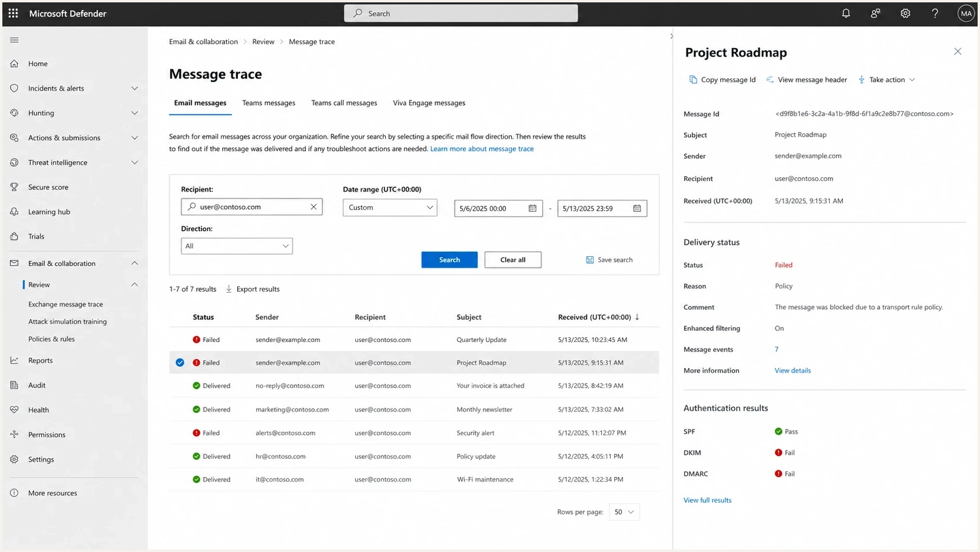Screen dimensions: 980x552
Task: Select the Wi-Fi maintenance message row
Action: coord(414,479)
